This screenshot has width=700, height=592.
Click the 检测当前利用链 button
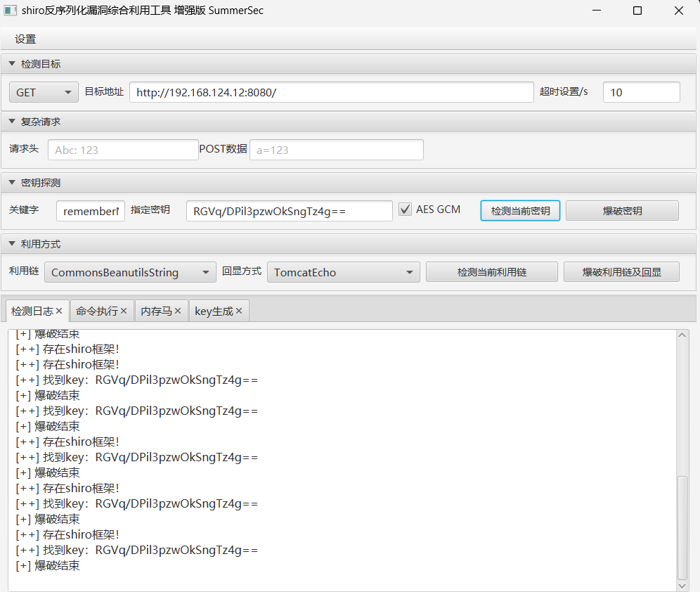click(491, 272)
